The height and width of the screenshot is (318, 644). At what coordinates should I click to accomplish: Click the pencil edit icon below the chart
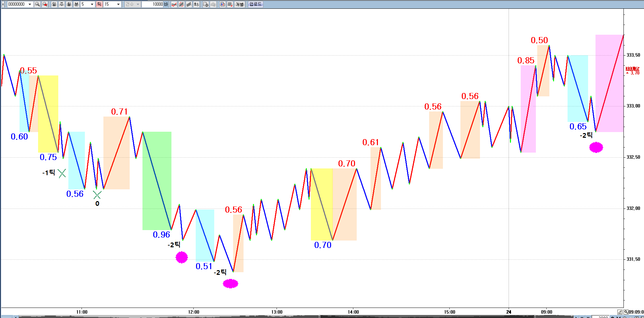pos(620,312)
